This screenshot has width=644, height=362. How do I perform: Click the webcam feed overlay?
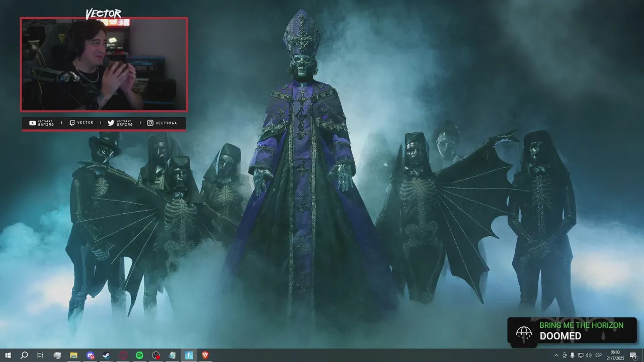[104, 64]
